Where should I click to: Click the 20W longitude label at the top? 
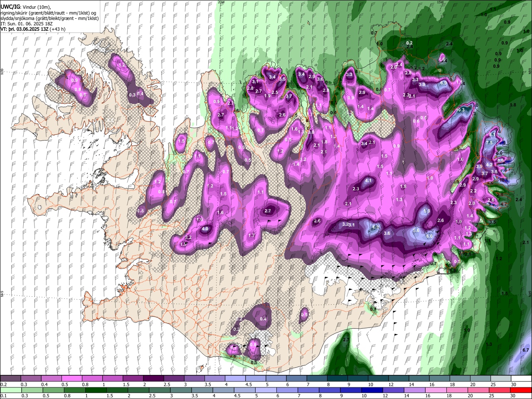click(221, 2)
